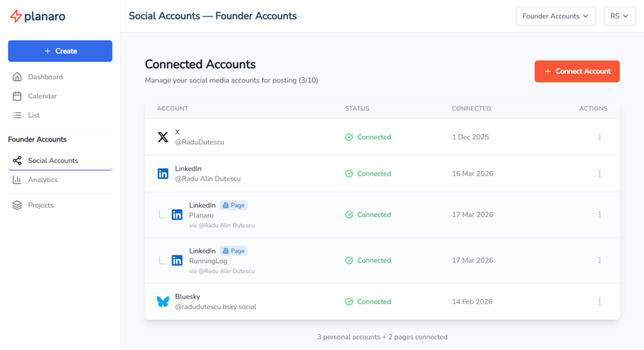Click the Bluesky butterfly icon
Image resolution: width=644 pixels, height=350 pixels.
point(163,302)
